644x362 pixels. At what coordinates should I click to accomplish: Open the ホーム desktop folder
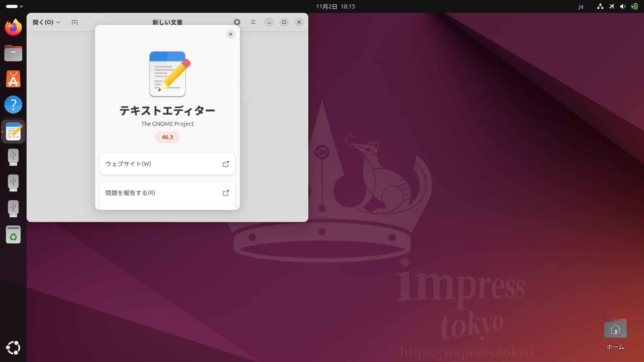click(615, 334)
